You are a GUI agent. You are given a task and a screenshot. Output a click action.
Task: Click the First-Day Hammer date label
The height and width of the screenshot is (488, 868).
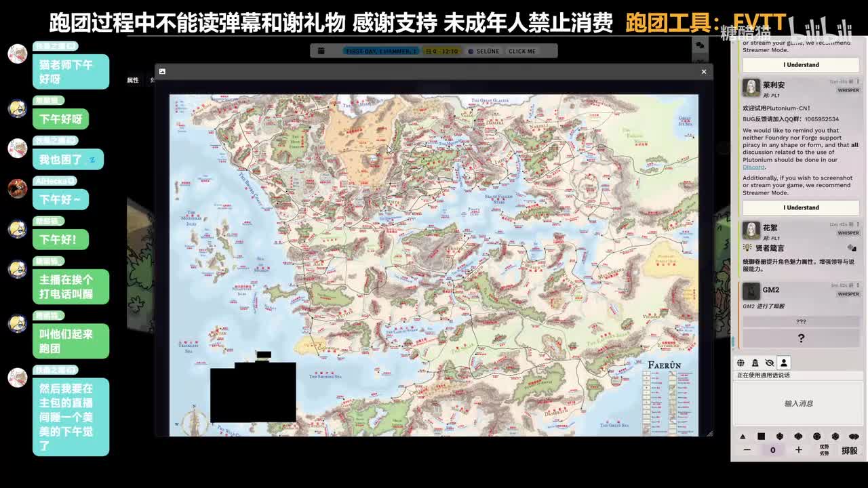[x=380, y=51]
